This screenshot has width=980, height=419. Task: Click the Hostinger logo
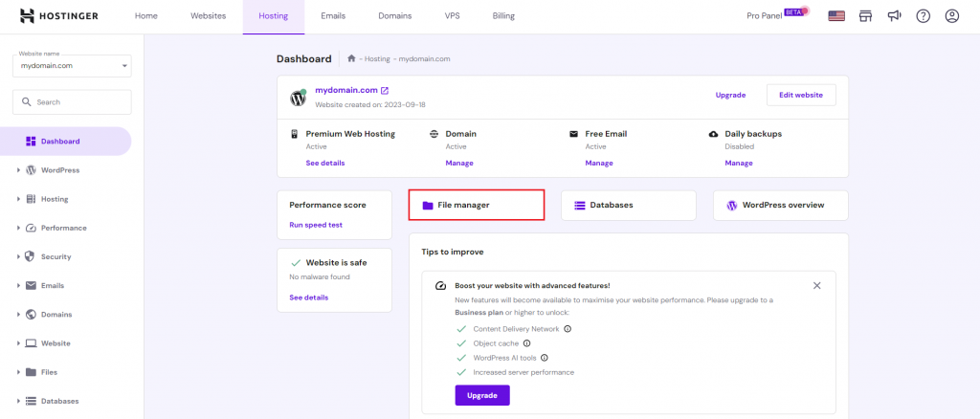pos(63,16)
